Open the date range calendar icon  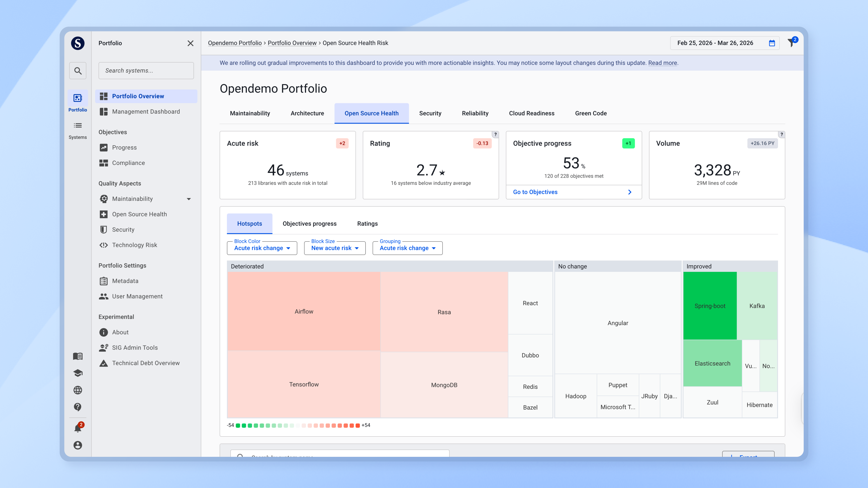tap(772, 43)
